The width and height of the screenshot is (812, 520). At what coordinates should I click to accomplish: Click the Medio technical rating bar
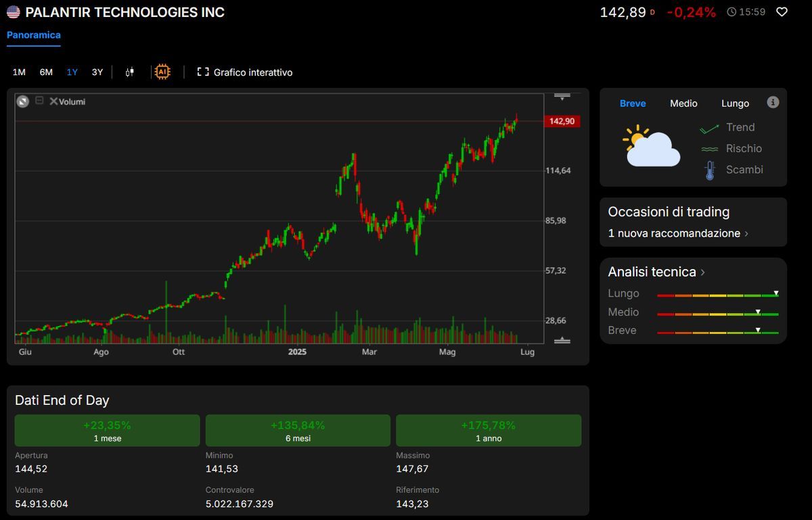click(718, 313)
